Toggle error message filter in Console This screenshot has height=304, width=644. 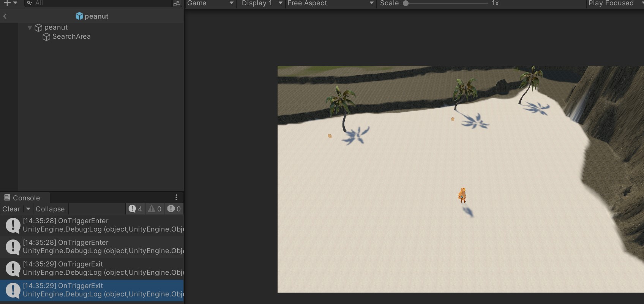click(x=174, y=209)
